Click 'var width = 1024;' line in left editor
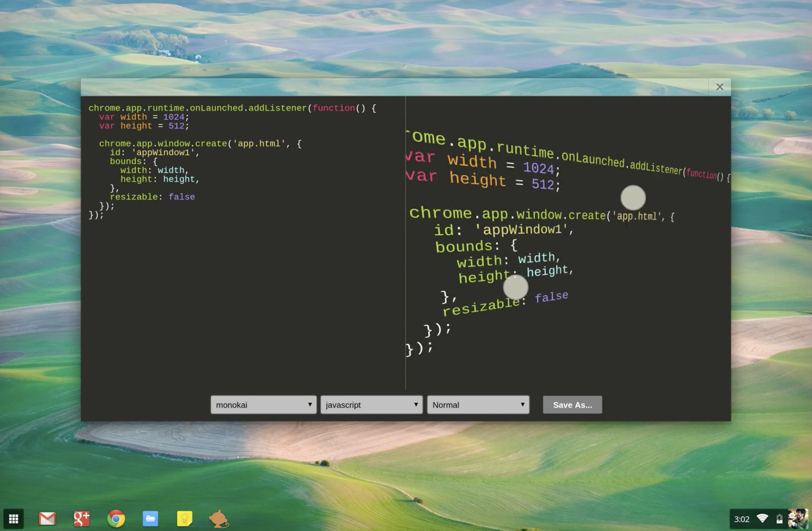This screenshot has height=531, width=812. coord(144,117)
